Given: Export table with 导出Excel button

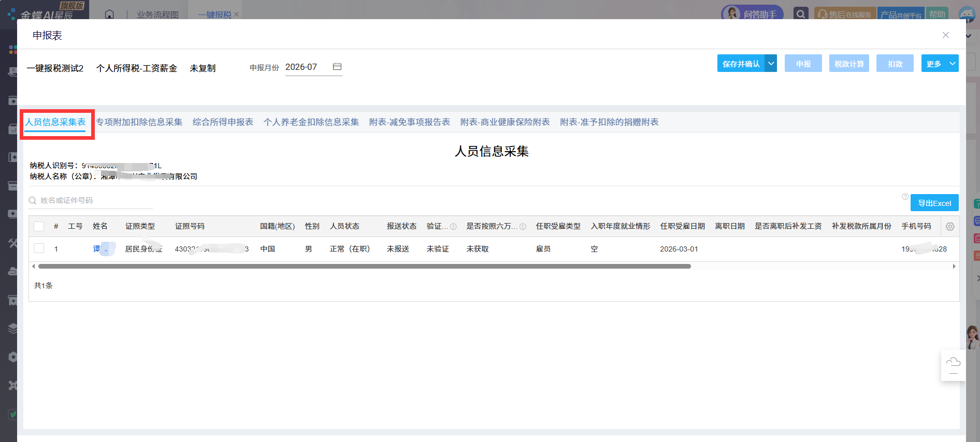Looking at the screenshot, I should pos(934,203).
